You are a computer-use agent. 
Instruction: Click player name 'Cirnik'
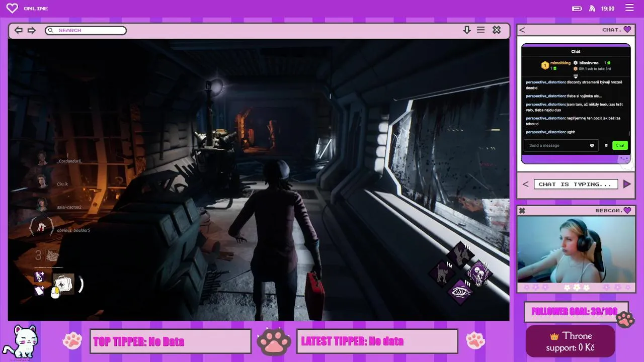[x=62, y=185]
